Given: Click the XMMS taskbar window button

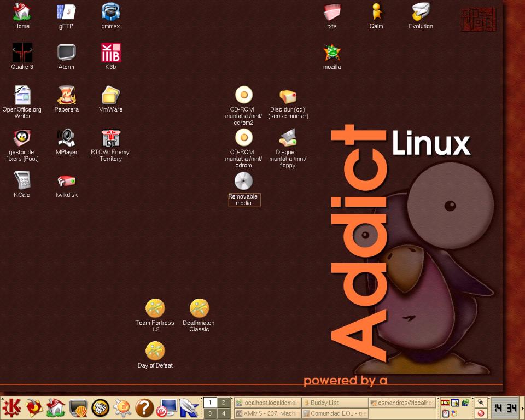Looking at the screenshot, I should [267, 414].
